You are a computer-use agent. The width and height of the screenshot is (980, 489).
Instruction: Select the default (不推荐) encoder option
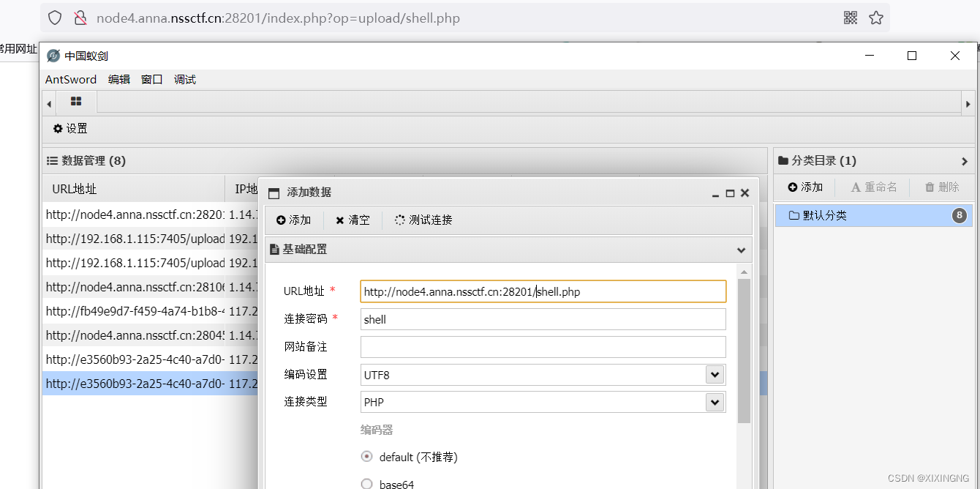tap(366, 455)
